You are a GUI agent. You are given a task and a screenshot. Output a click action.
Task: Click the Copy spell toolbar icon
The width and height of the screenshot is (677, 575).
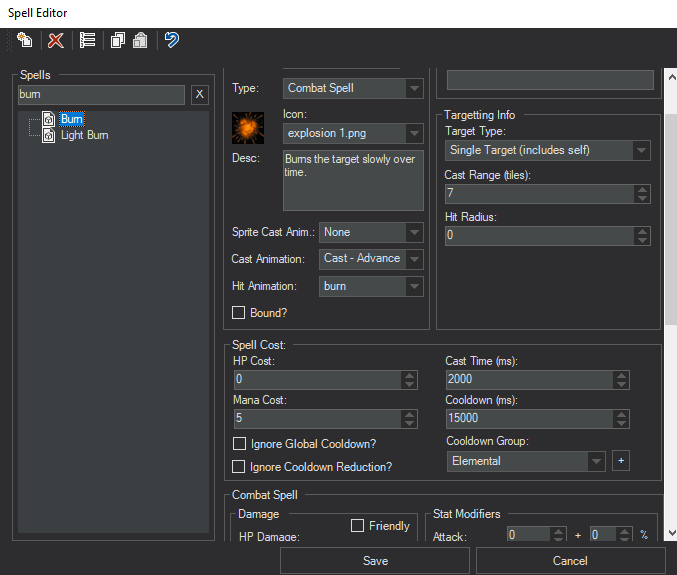(117, 41)
